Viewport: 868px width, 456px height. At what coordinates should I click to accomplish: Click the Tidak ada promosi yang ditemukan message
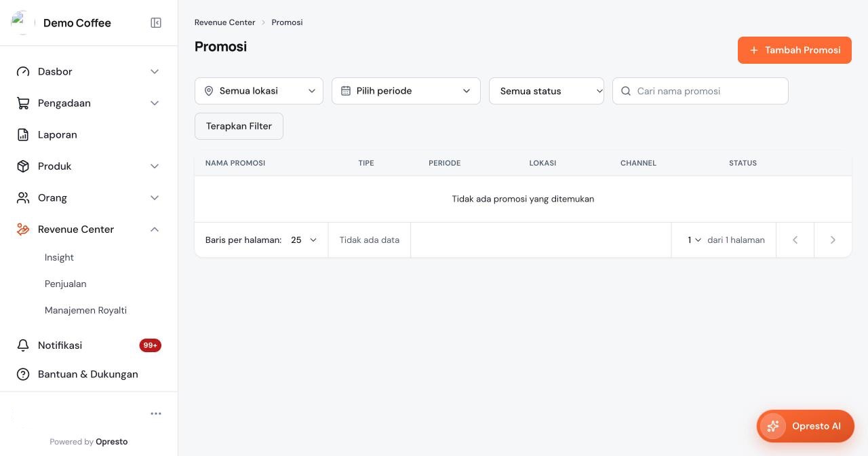coord(523,199)
